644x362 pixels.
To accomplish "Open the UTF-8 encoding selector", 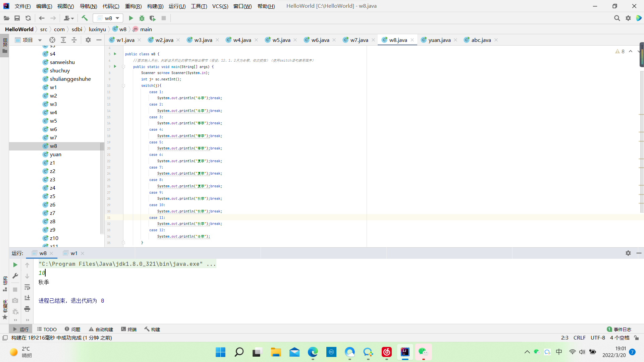I will pos(598,338).
